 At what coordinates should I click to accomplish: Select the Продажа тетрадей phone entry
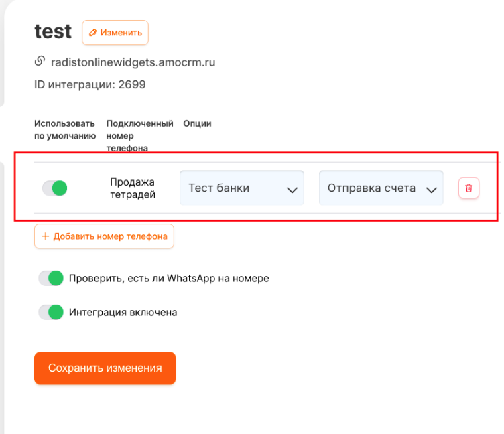coord(133,188)
